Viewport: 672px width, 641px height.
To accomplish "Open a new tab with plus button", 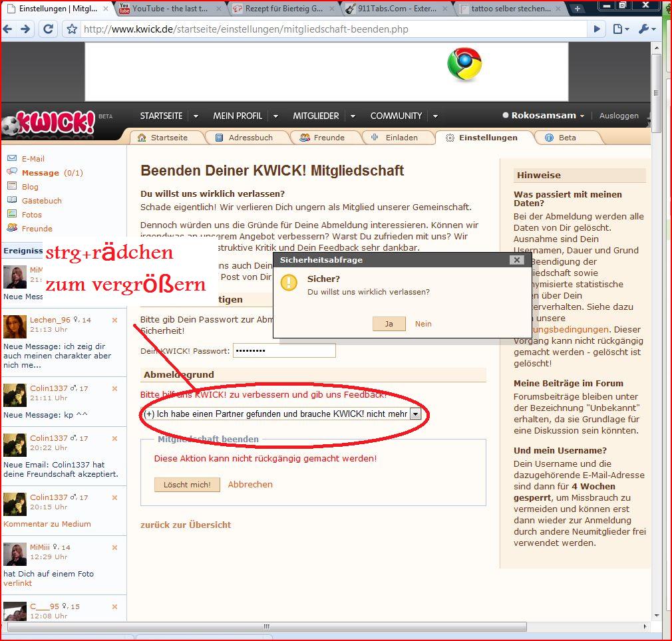I will pos(578,9).
